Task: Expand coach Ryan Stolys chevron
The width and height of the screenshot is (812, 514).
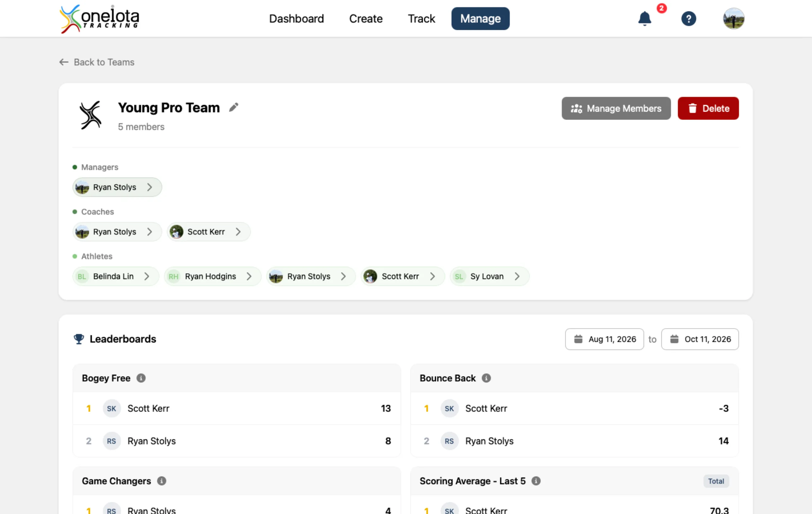Action: pyautogui.click(x=150, y=231)
